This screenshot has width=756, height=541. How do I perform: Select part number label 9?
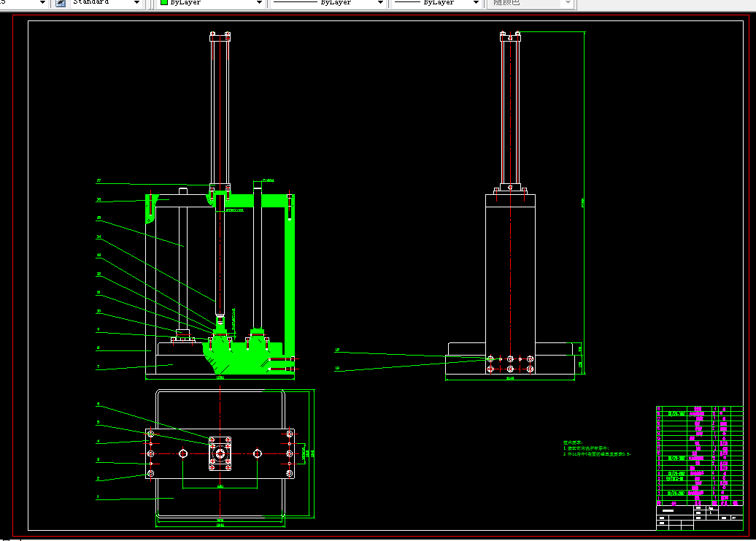coord(98,330)
